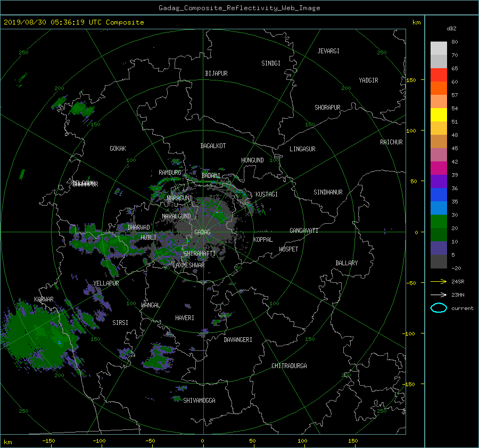Select the 80 dBZ light gray swatch

click(439, 48)
